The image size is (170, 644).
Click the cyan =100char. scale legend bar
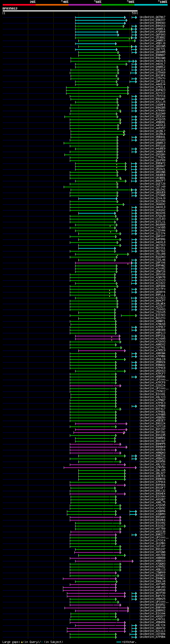tap(119, 642)
